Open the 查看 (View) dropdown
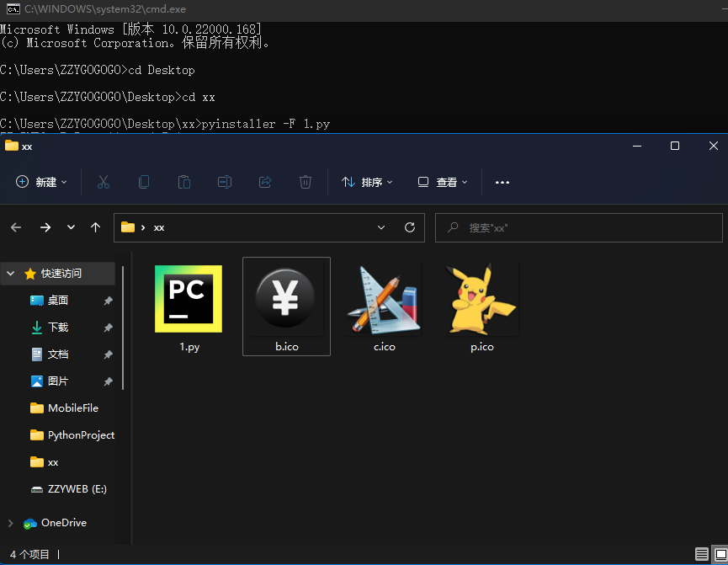 coord(443,182)
